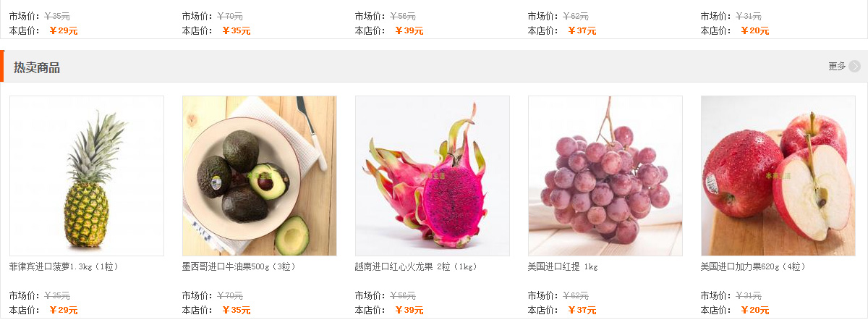Click the ￥35元 shop price under avocado

237,310
